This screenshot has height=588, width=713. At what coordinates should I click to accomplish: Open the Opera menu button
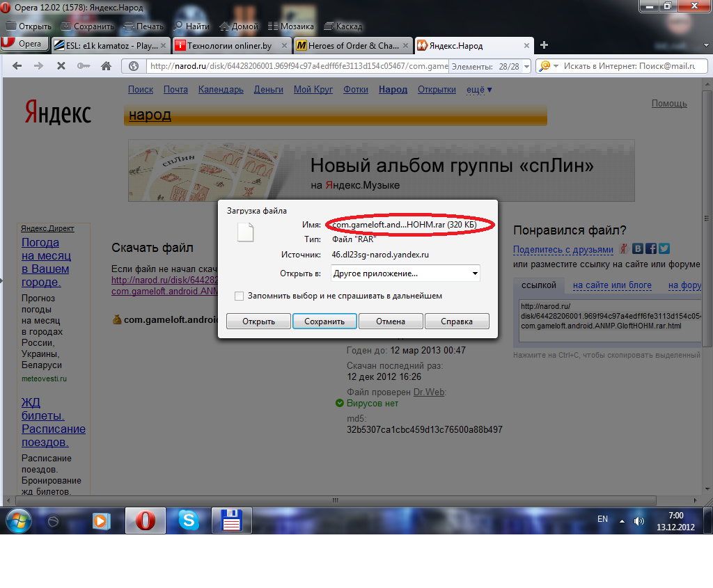click(24, 44)
